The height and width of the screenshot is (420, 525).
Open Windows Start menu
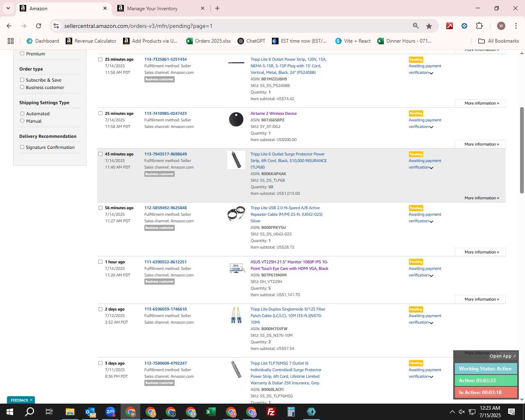(x=10, y=412)
